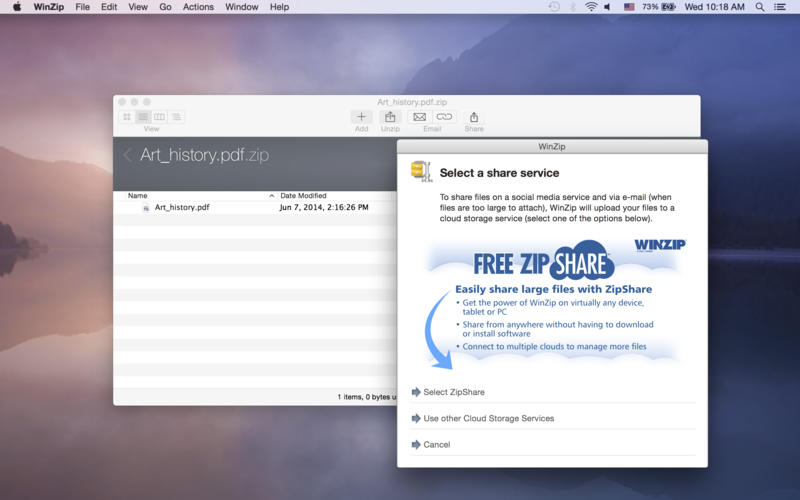Switch to cover flow view
The width and height of the screenshot is (800, 500).
tap(176, 117)
